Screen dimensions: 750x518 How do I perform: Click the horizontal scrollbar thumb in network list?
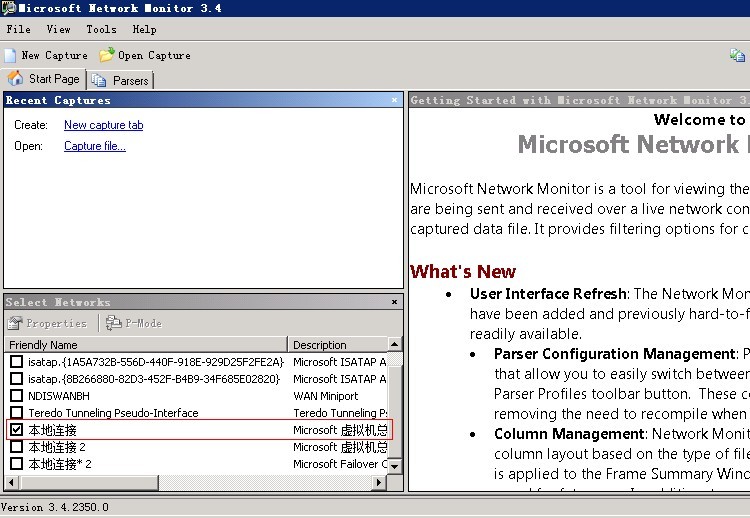(x=89, y=483)
